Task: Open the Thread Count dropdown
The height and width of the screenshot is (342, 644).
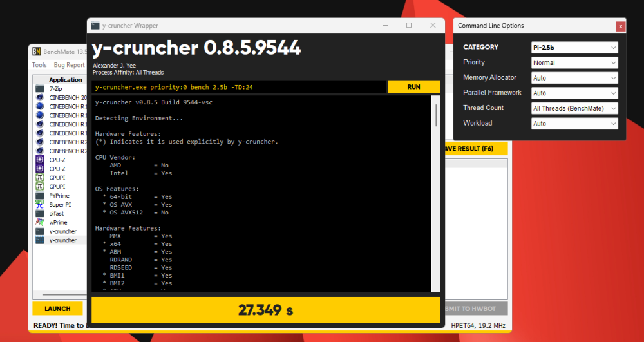Action: click(574, 108)
